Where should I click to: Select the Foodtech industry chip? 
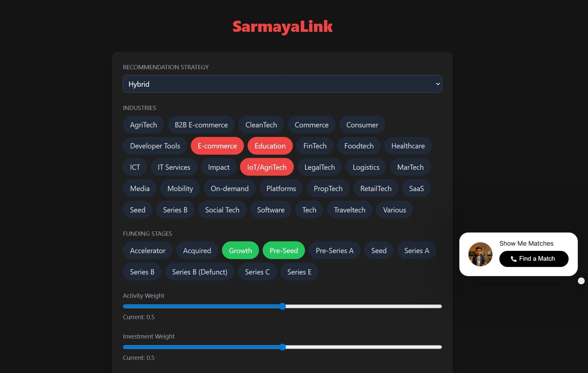(x=359, y=146)
